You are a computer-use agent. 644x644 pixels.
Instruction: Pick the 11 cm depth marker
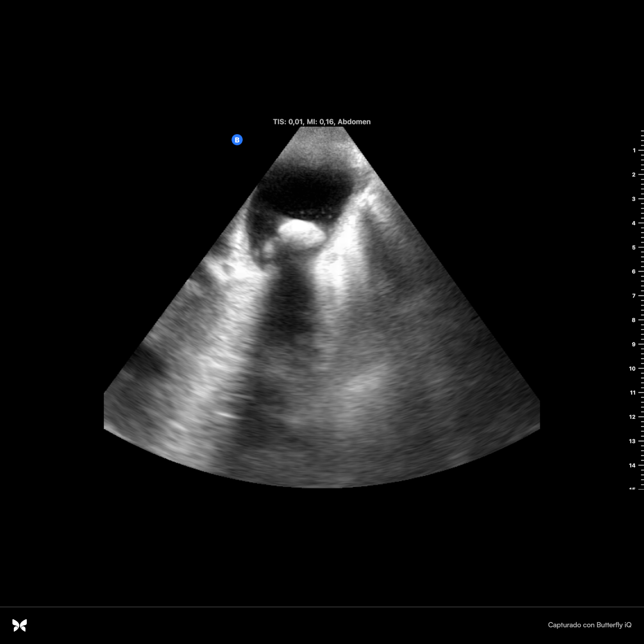tap(633, 392)
